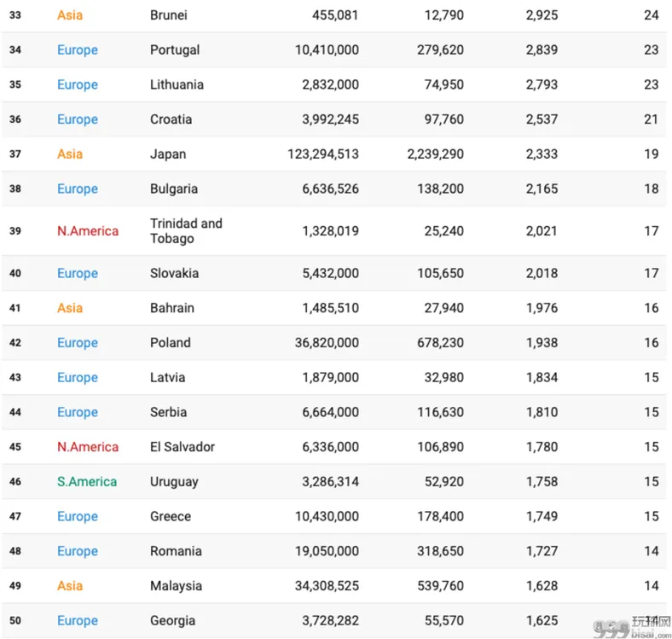
Task: Open the Europe link beside Slovakia
Action: coord(78,273)
